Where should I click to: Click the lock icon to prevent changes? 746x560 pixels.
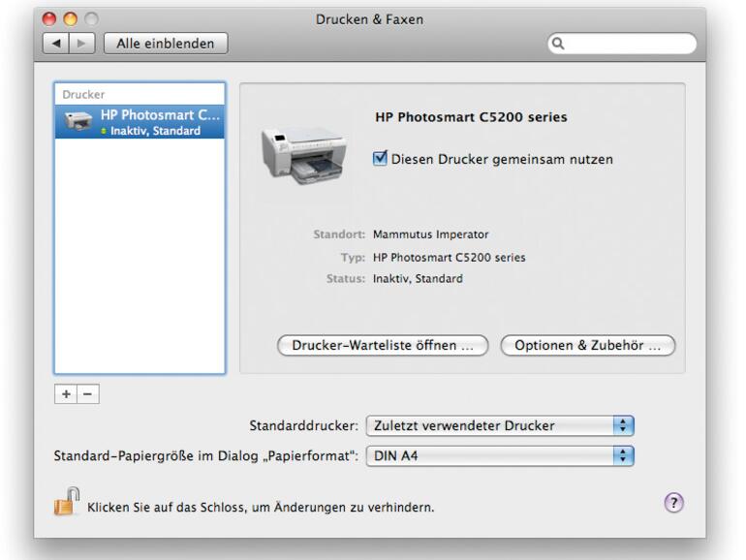click(66, 503)
